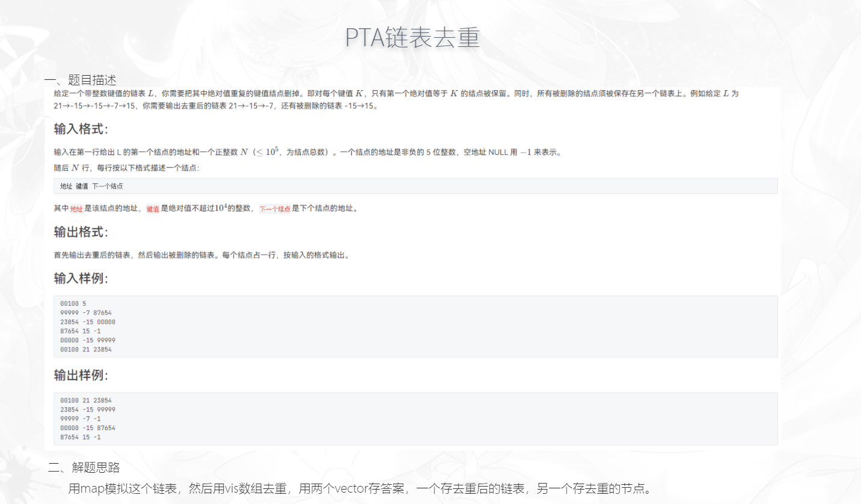Click the page title "PTA链表去重"

(412, 37)
